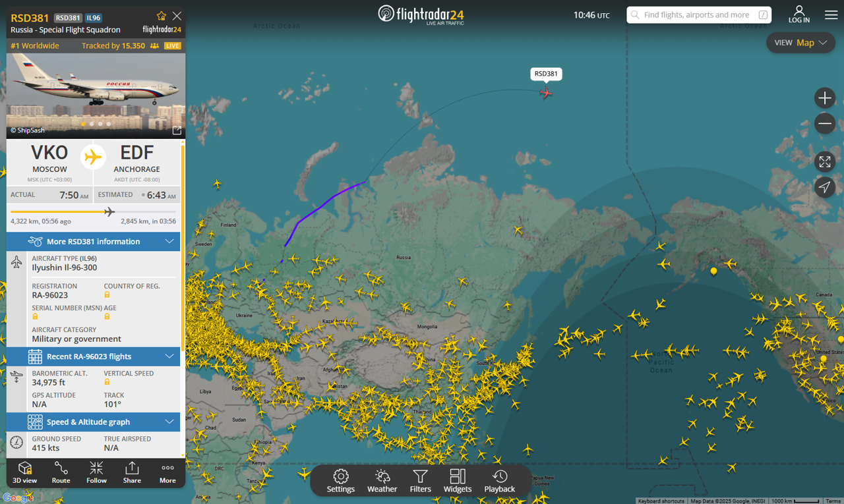Close the RSD381 flight panel
844x504 pixels.
point(177,16)
